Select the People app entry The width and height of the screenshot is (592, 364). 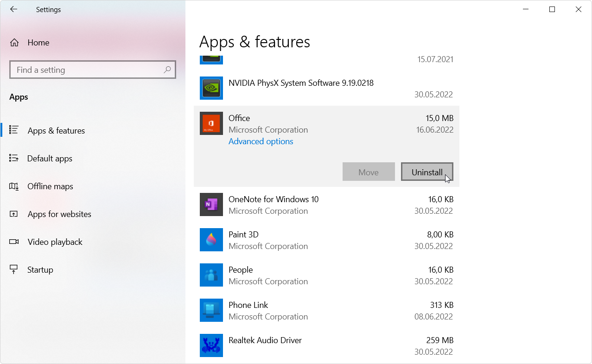[x=326, y=275]
